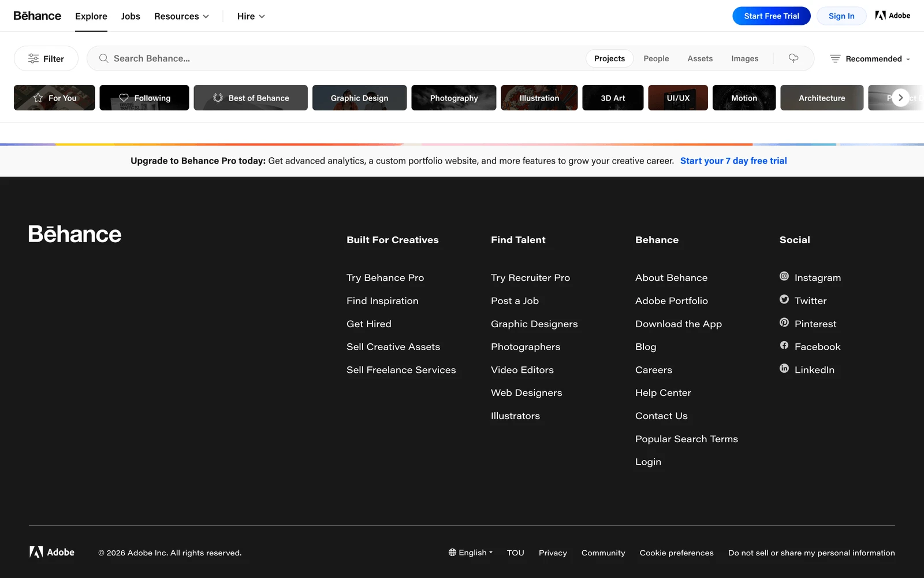The height and width of the screenshot is (578, 924).
Task: Select the Photography category
Action: [x=454, y=98]
